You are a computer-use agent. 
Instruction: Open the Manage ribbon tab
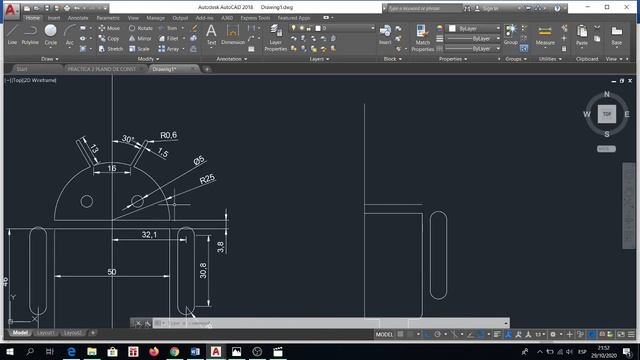[156, 18]
